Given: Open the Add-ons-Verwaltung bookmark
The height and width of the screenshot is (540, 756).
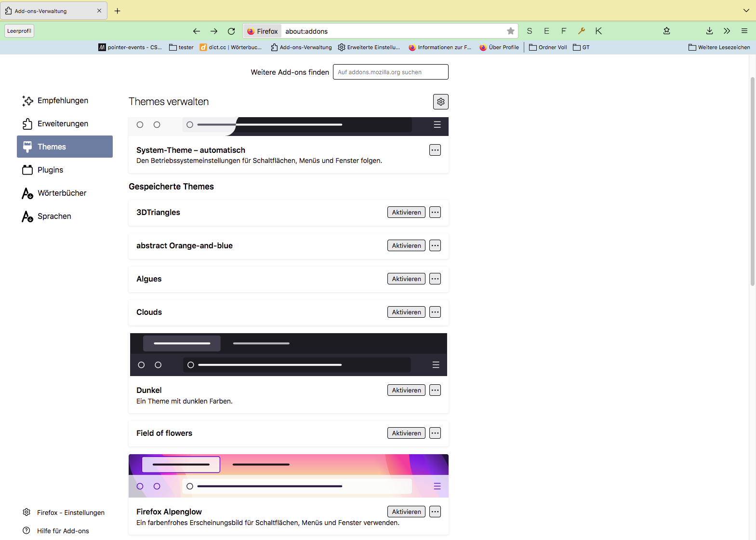Looking at the screenshot, I should pyautogui.click(x=301, y=47).
